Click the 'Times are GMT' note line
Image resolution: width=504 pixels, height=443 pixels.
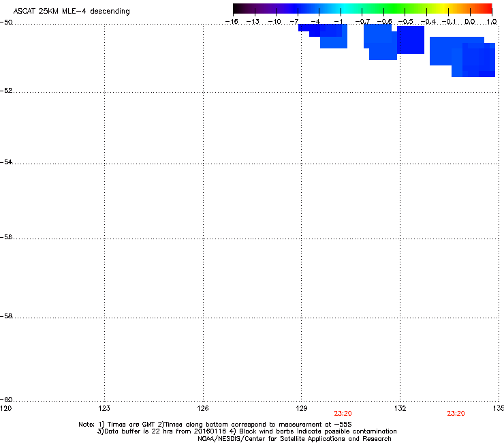(215, 425)
